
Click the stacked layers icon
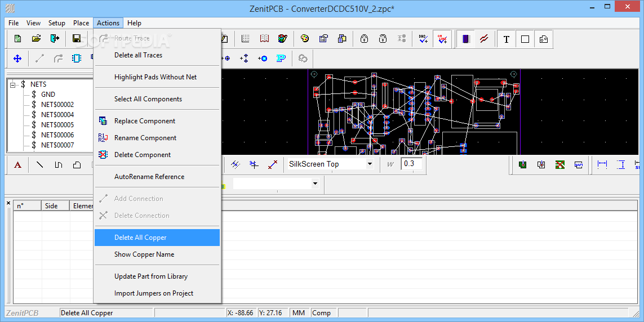click(x=283, y=38)
